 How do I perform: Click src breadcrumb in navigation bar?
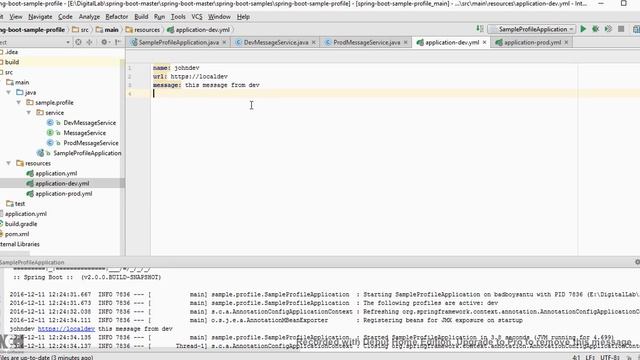coord(80,29)
